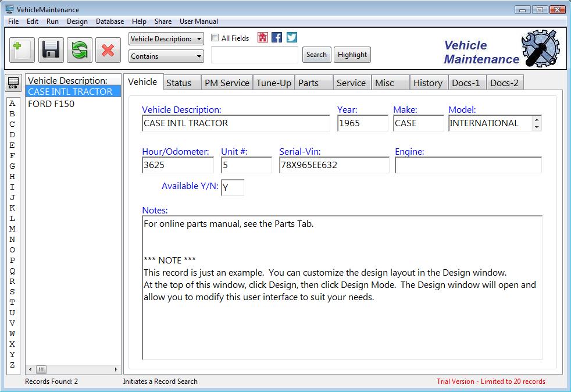The height and width of the screenshot is (392, 571).
Task: Switch to the History tab
Action: point(429,83)
